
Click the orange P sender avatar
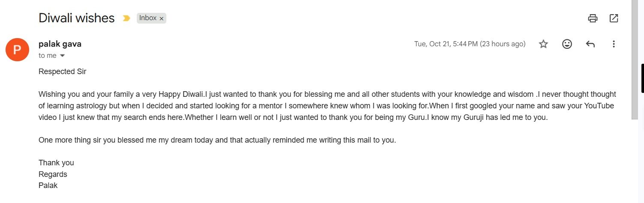17,50
